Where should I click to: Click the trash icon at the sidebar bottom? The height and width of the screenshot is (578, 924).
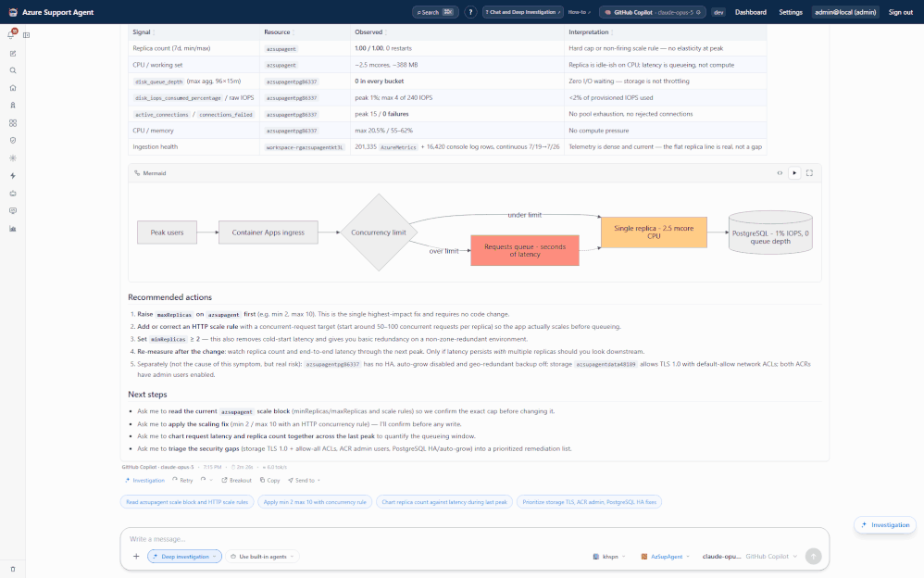[x=13, y=569]
